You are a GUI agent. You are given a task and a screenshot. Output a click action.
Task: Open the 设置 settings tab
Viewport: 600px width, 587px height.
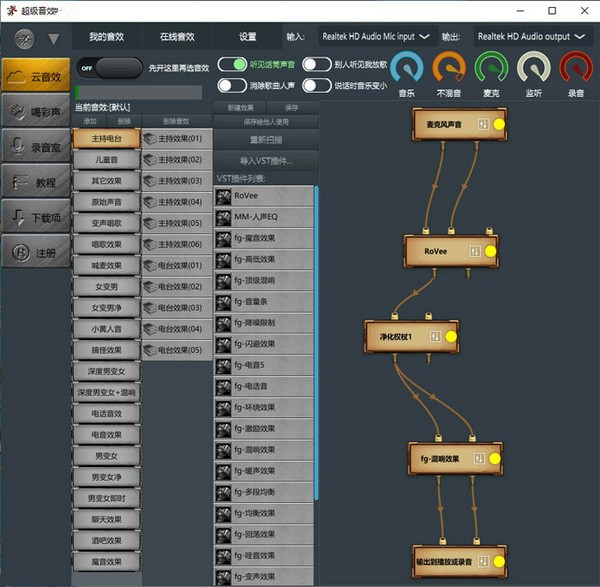click(x=247, y=36)
